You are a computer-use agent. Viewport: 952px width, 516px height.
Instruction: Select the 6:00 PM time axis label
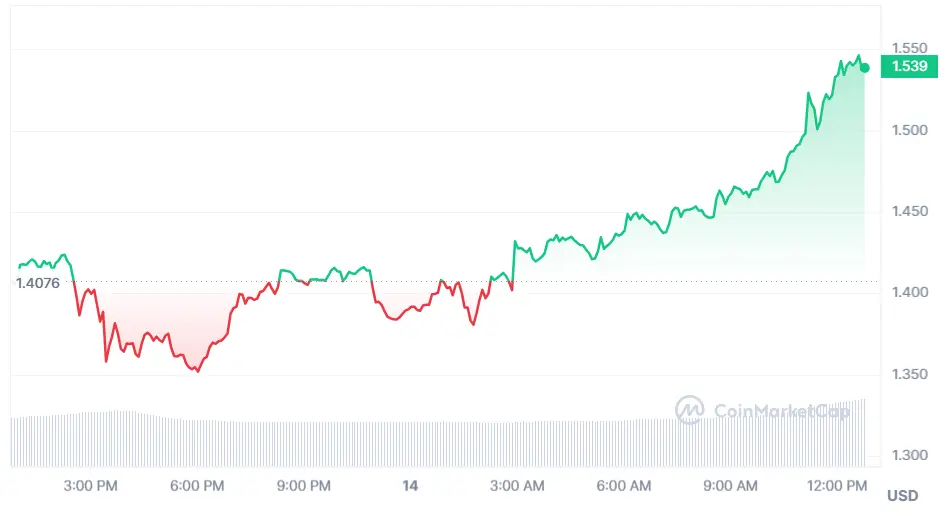coord(197,486)
